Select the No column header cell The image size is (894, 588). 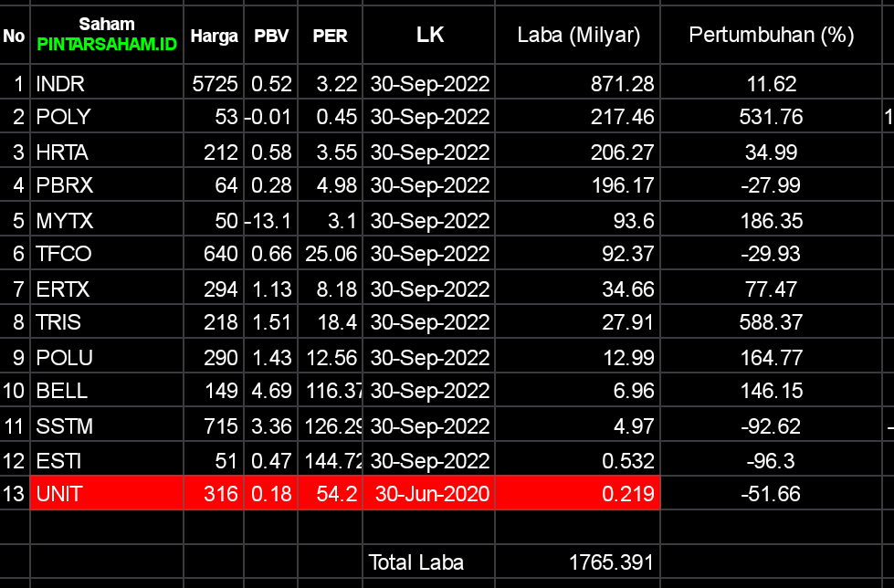click(15, 37)
